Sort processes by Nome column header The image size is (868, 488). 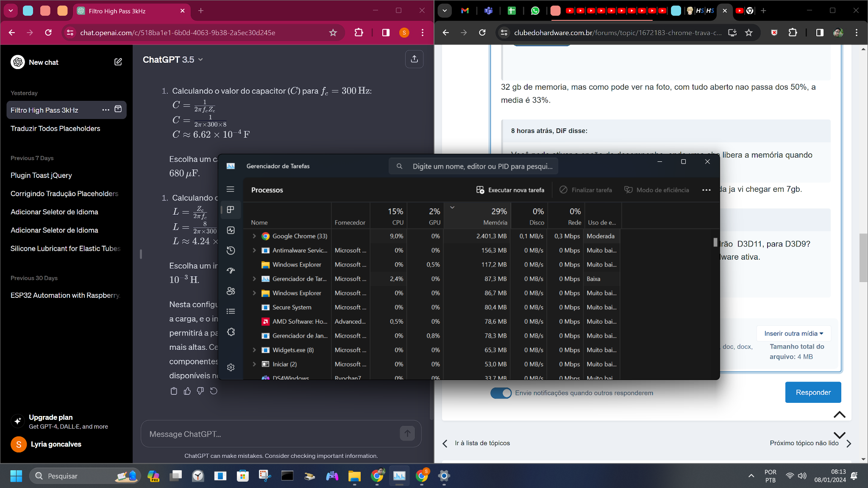pyautogui.click(x=287, y=216)
